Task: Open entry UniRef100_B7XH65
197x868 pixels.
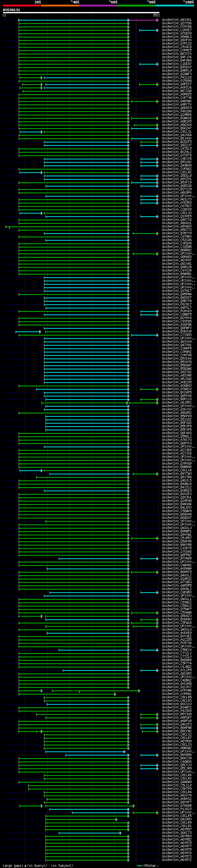Action: tap(177, 559)
